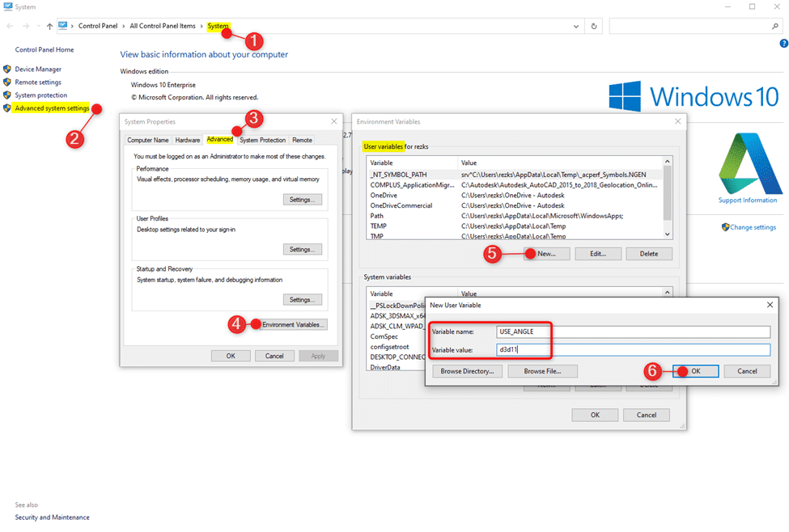Click OK in New User Variable dialog
The height and width of the screenshot is (532, 789).
696,371
